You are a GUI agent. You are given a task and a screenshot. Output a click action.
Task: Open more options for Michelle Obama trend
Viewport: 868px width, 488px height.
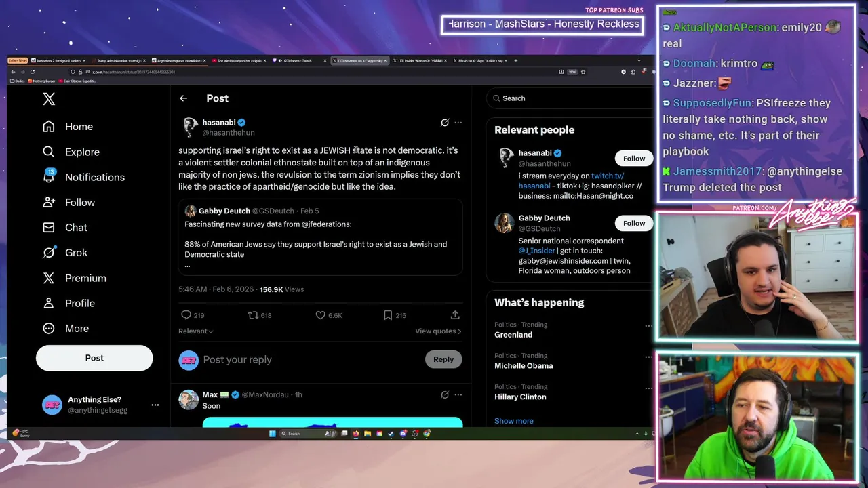(x=649, y=357)
